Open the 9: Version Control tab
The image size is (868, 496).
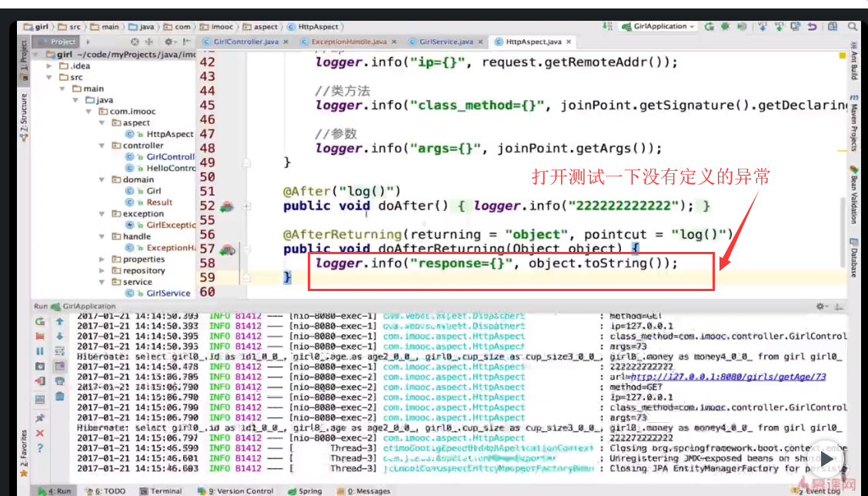(235, 491)
